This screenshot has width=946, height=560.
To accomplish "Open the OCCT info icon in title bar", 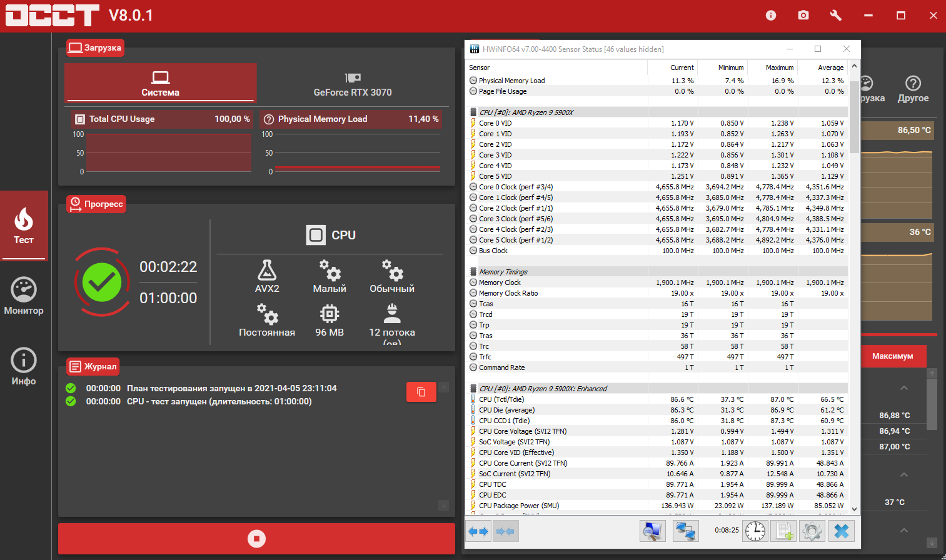I will point(771,15).
